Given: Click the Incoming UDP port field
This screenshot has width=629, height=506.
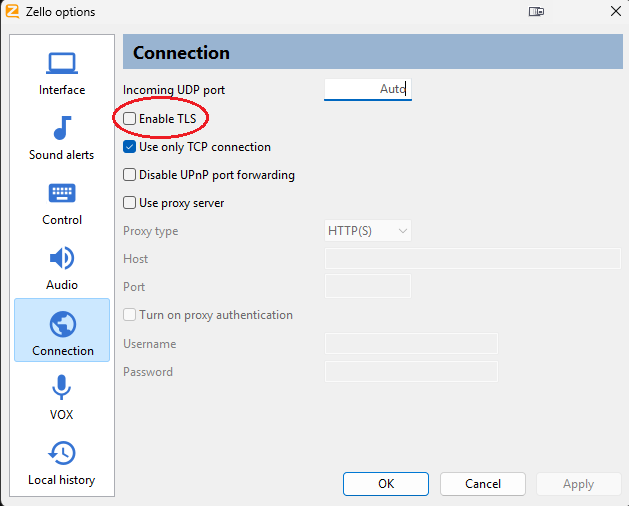Looking at the screenshot, I should tap(368, 89).
